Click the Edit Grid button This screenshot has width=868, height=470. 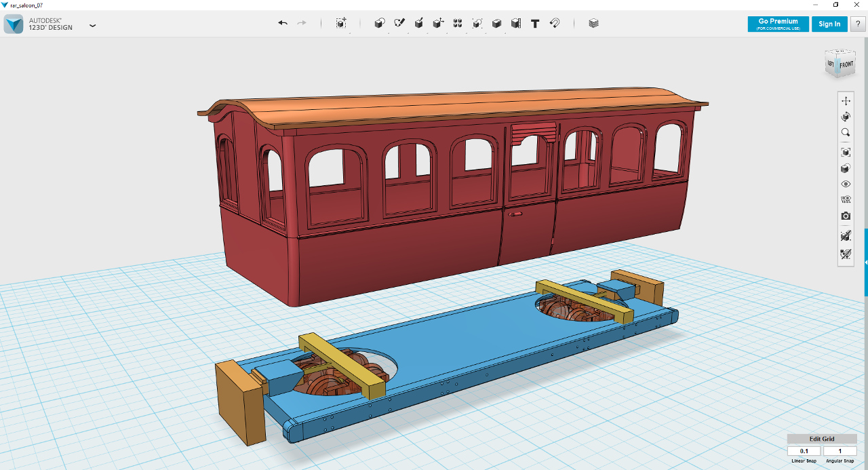pos(822,439)
